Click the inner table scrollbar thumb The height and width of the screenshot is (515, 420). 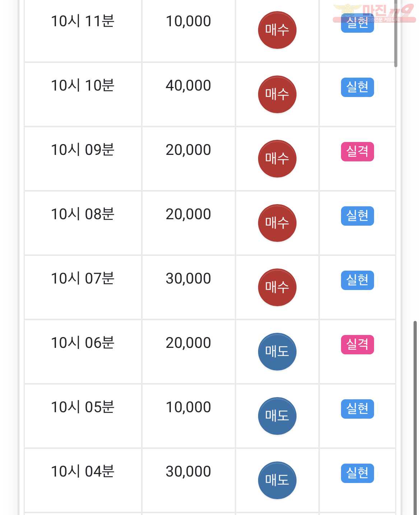(x=396, y=33)
